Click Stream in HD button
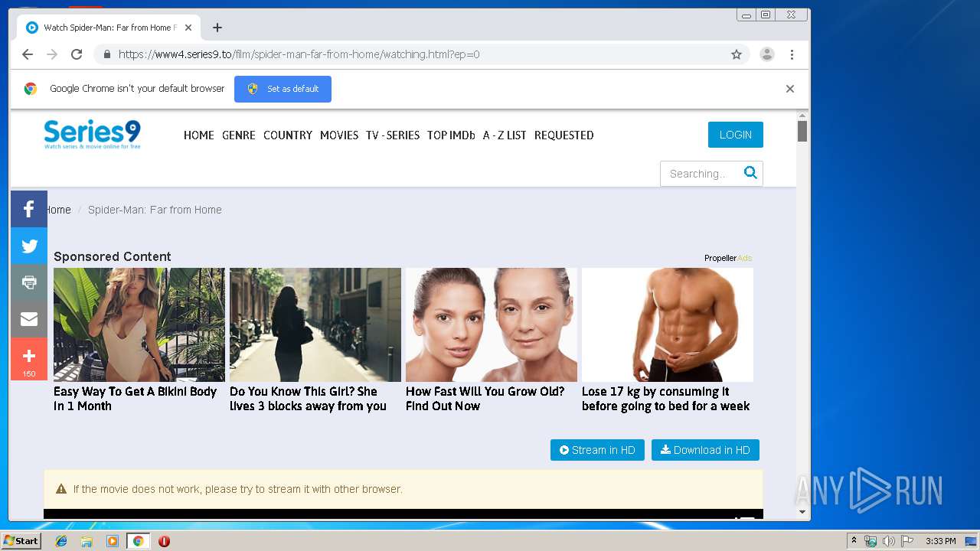This screenshot has width=980, height=551. tap(597, 450)
